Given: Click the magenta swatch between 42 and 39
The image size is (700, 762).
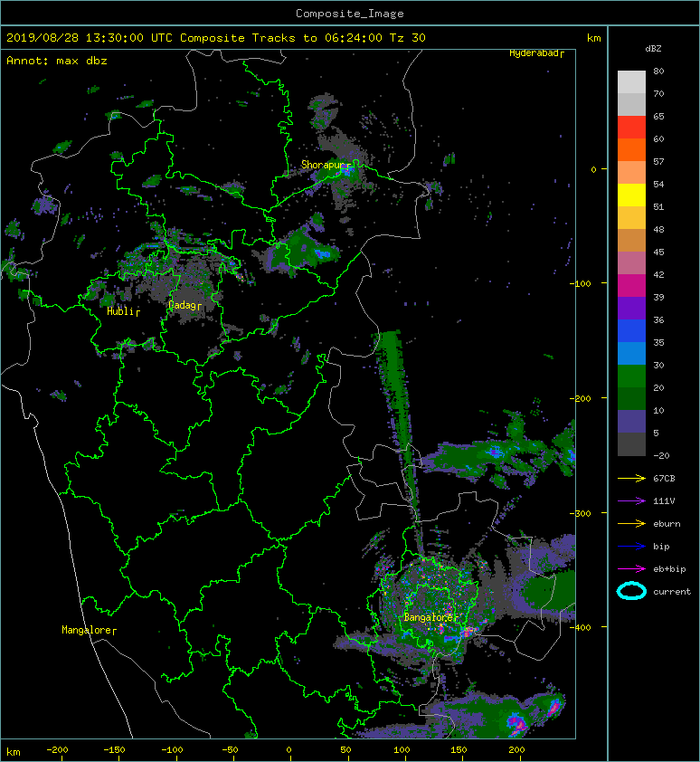Looking at the screenshot, I should pos(631,286).
